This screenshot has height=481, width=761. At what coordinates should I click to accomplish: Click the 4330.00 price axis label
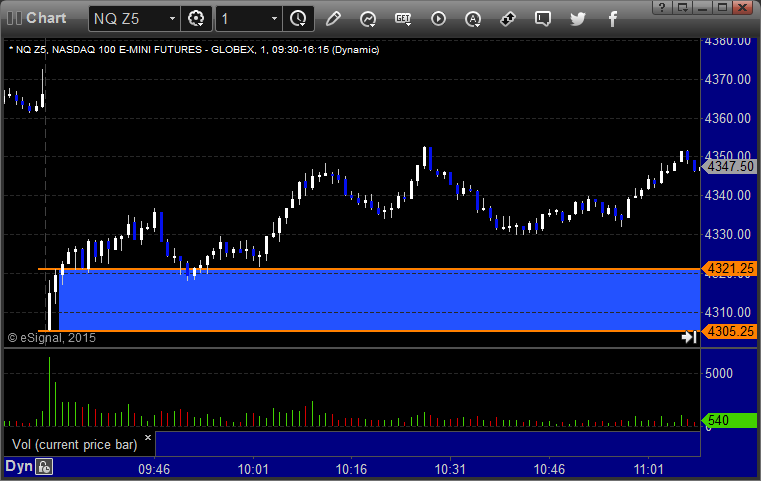coord(728,234)
